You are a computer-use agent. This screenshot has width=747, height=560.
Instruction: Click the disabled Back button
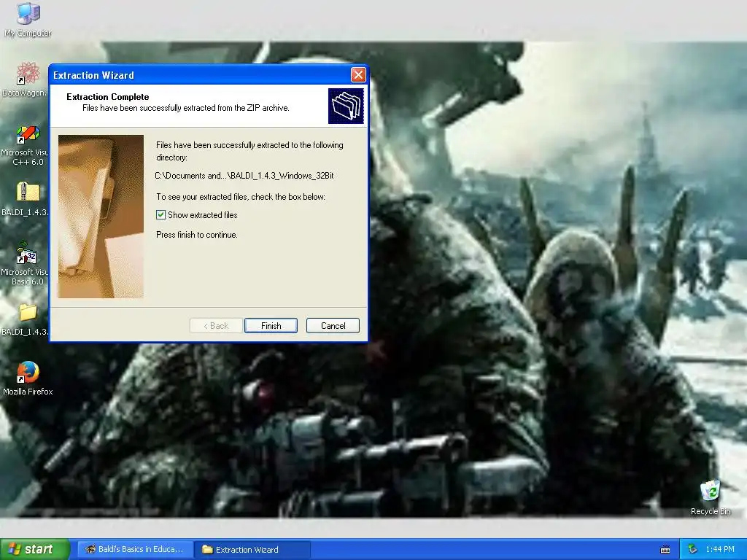pos(216,326)
